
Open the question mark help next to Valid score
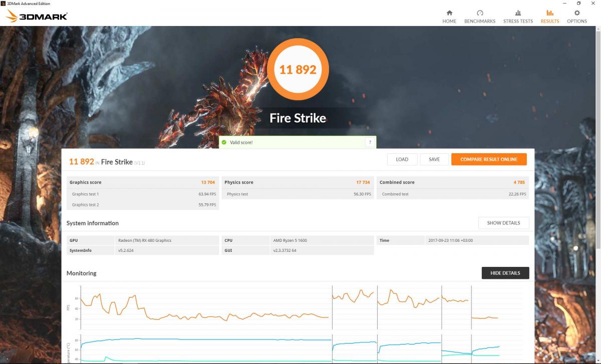tap(370, 142)
